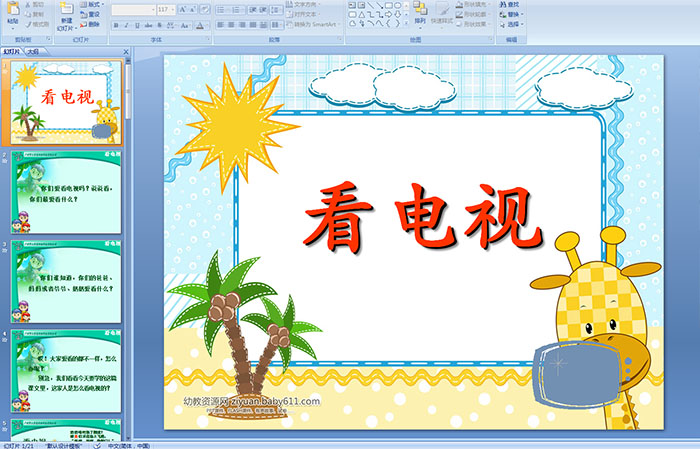Click Shape Outline (形状轮廓) button
700x449 pixels.
click(472, 14)
